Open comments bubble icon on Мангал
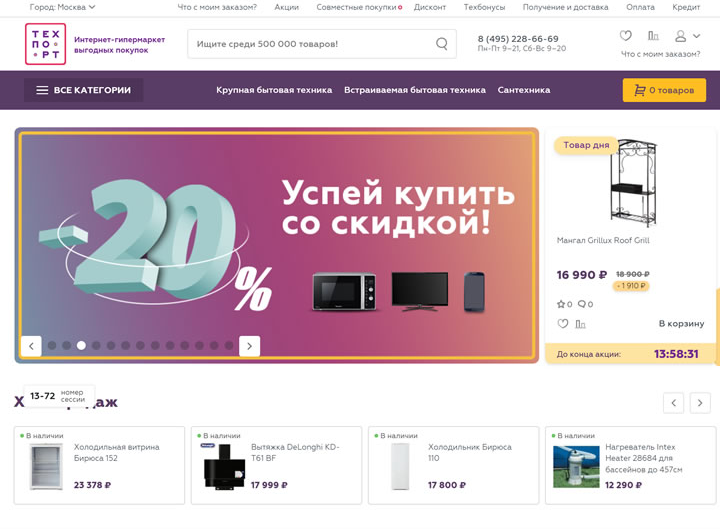Image resolution: width=727 pixels, height=529 pixels. (x=582, y=304)
